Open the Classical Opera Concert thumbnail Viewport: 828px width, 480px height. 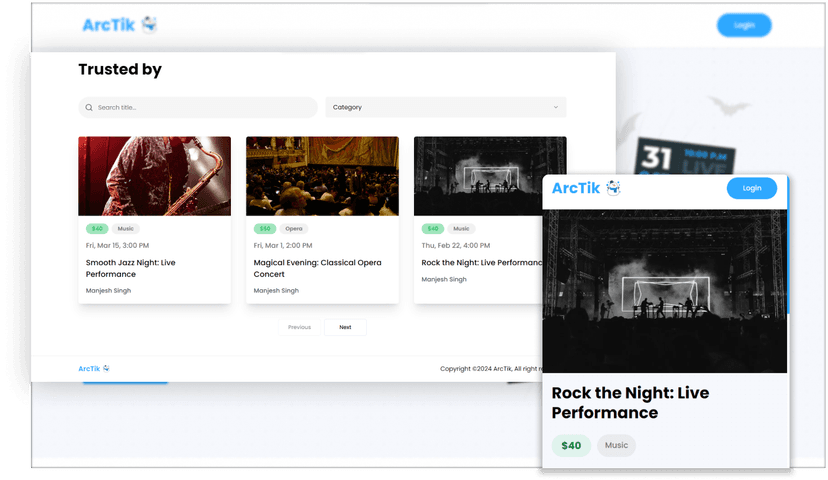click(x=322, y=176)
